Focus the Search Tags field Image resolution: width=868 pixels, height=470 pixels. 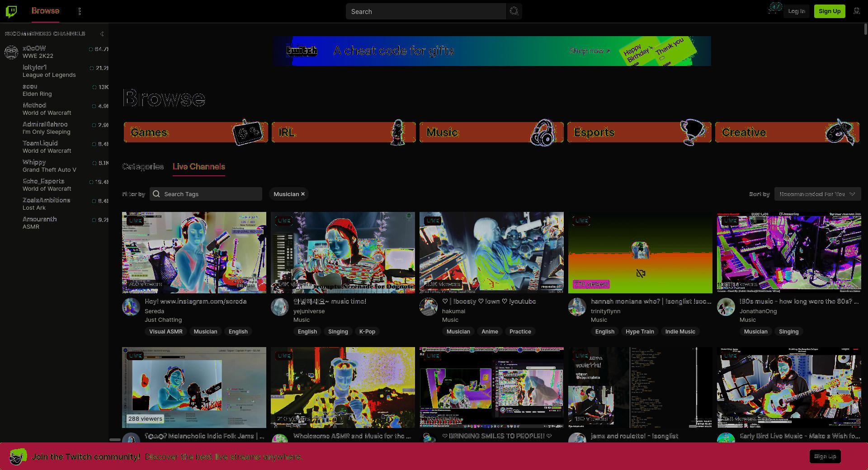tap(206, 194)
